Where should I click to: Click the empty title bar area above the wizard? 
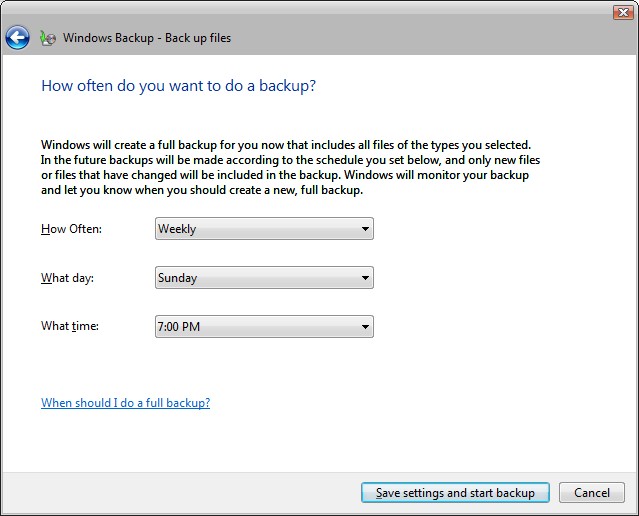coord(300,11)
